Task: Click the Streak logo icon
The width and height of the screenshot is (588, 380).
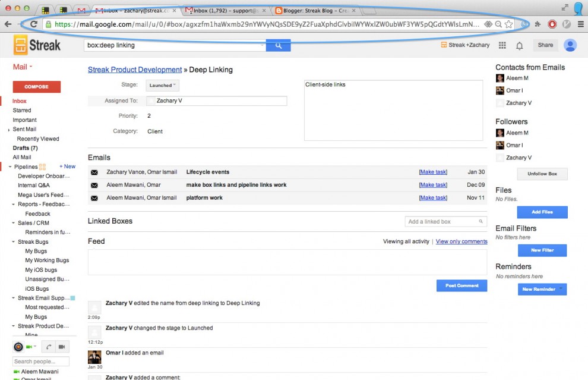Action: [20, 45]
